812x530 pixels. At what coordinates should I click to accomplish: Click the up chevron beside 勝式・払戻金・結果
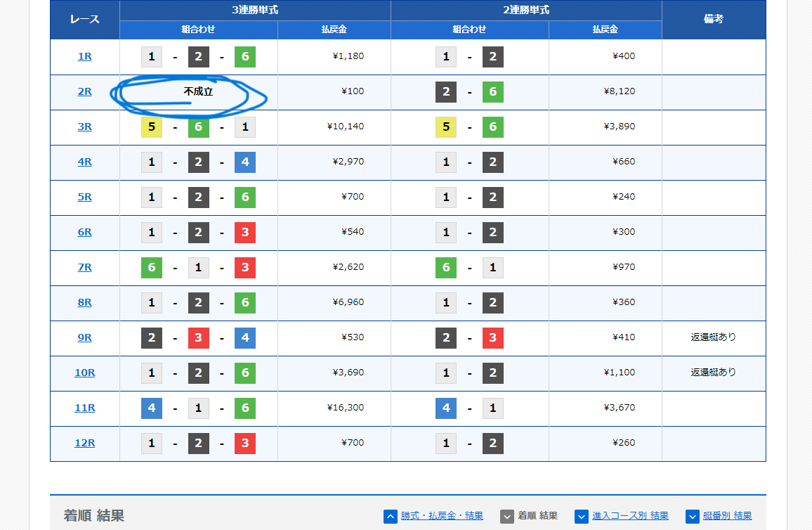click(x=391, y=516)
